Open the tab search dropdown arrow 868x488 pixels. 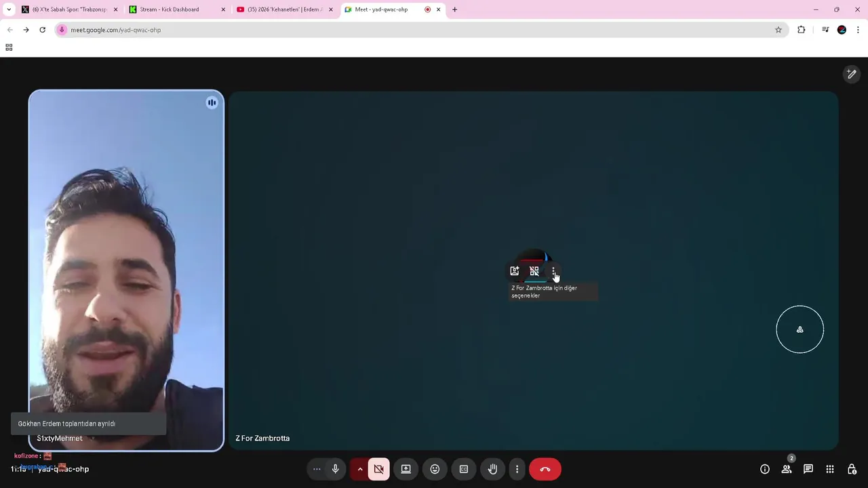pyautogui.click(x=9, y=9)
